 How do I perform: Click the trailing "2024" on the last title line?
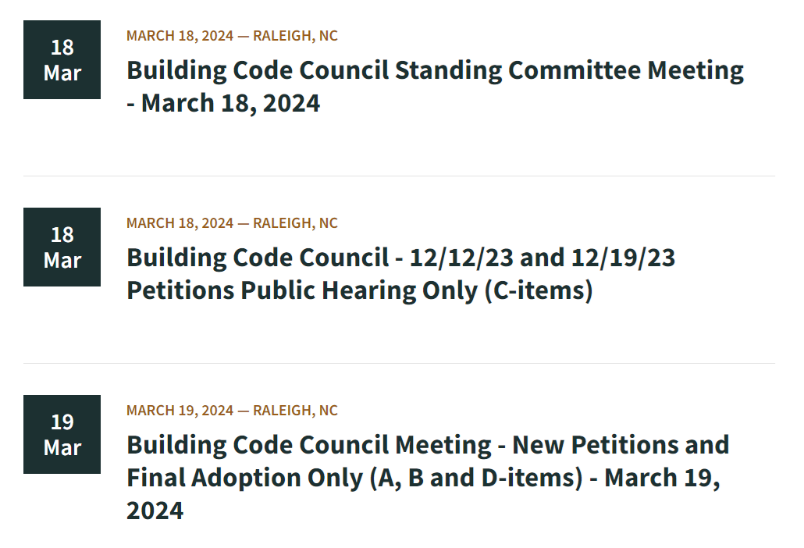click(x=155, y=510)
